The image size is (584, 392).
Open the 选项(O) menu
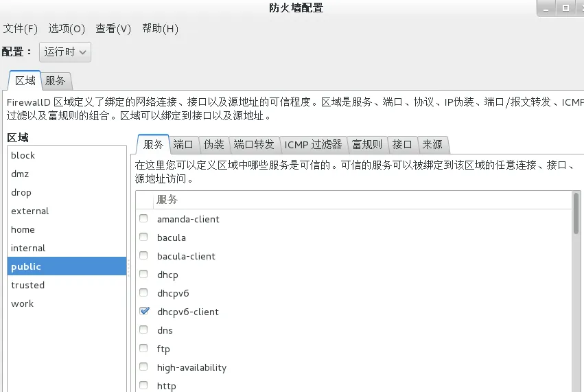click(x=67, y=29)
